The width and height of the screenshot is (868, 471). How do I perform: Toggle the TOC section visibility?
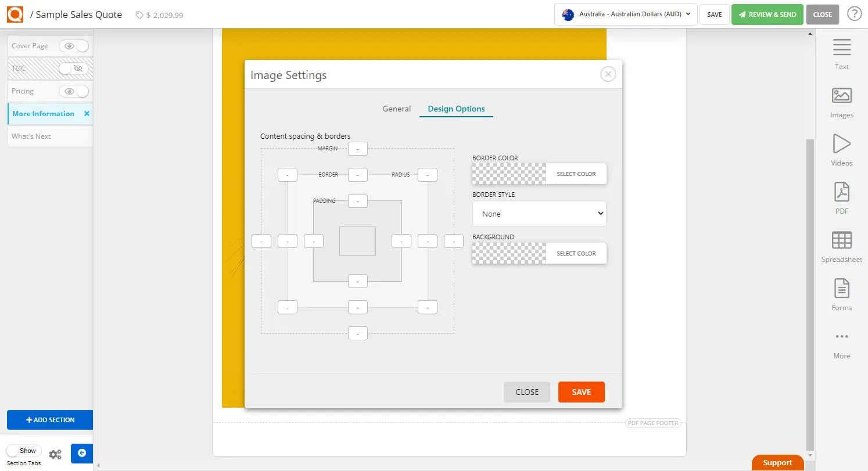[74, 69]
